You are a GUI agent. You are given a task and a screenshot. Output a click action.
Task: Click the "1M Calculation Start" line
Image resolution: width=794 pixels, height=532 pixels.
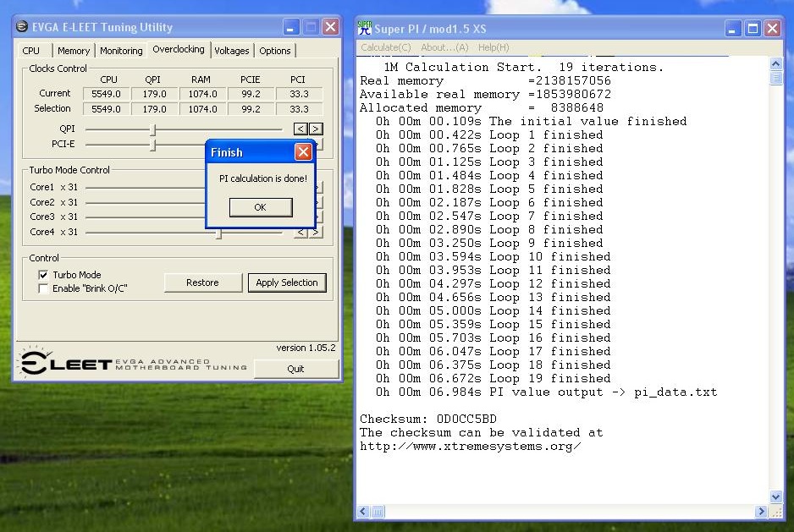click(524, 67)
